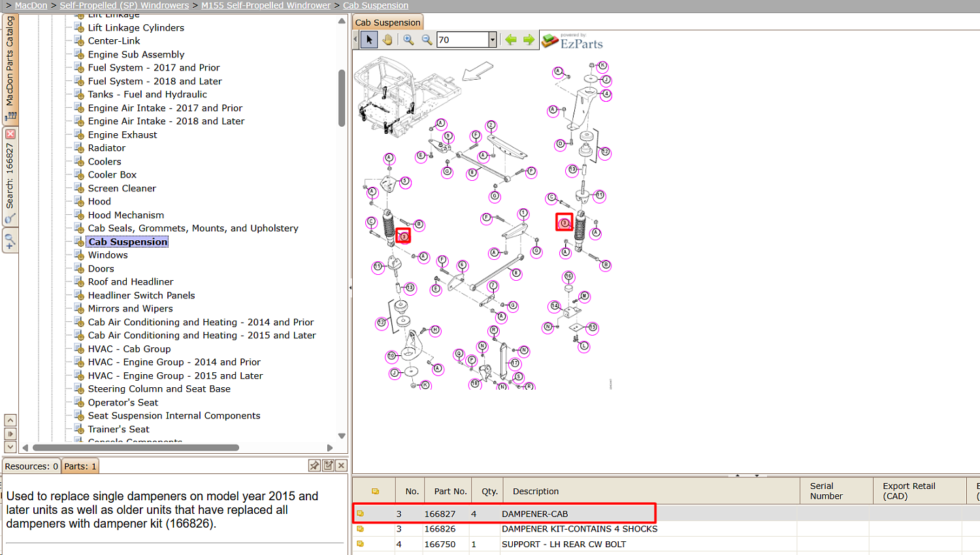
Task: Open HVAC - Cab Group
Action: pos(129,349)
